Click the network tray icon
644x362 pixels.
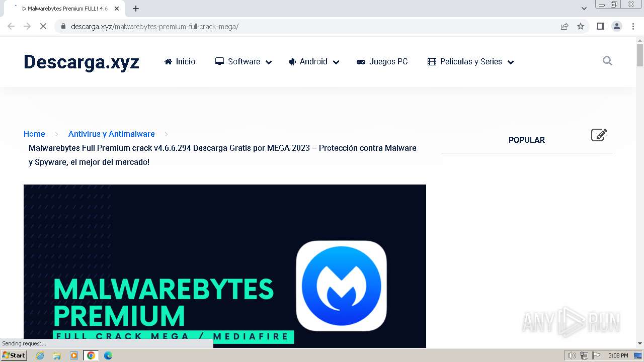(584, 355)
